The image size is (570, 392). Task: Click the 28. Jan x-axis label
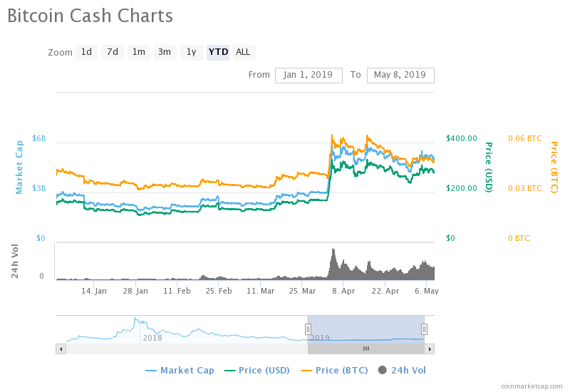[x=135, y=291]
